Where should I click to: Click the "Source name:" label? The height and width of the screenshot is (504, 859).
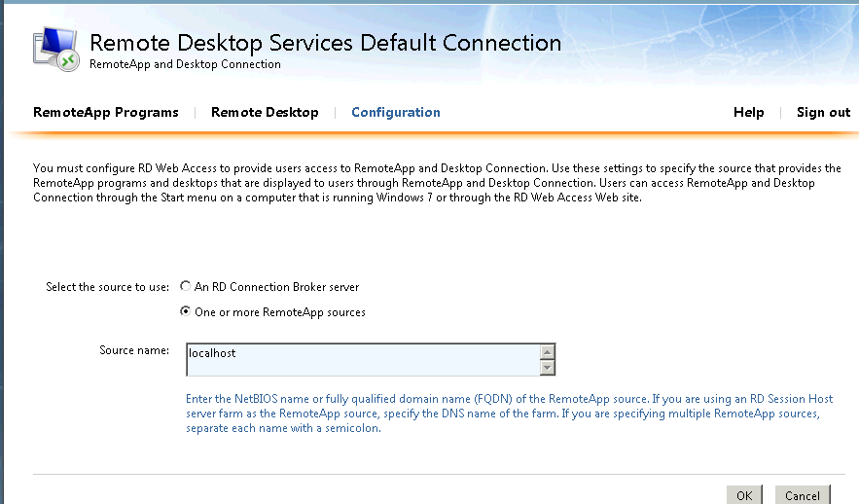click(134, 350)
